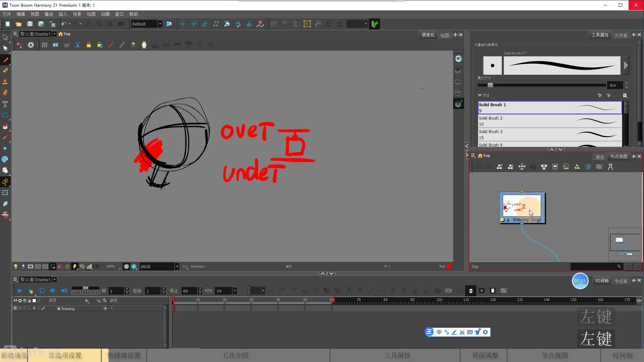The height and width of the screenshot is (362, 644).
Task: Toggle the lightning fast preview icon
Action: (75, 266)
